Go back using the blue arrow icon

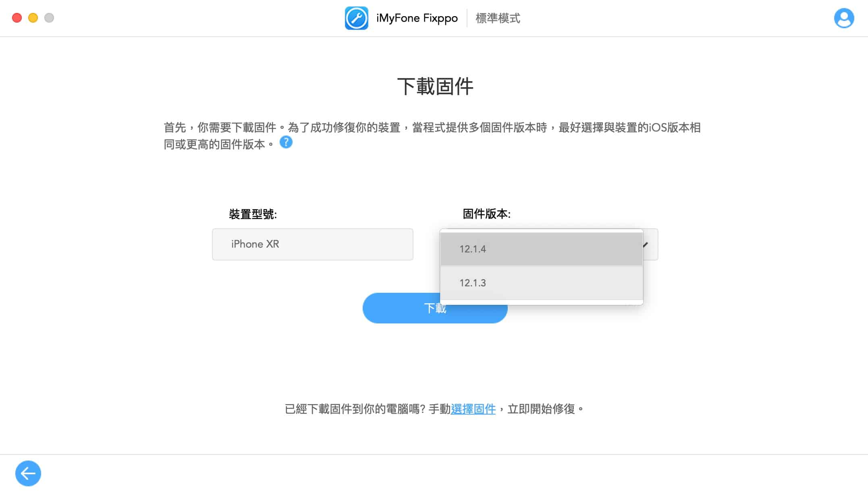click(x=28, y=473)
